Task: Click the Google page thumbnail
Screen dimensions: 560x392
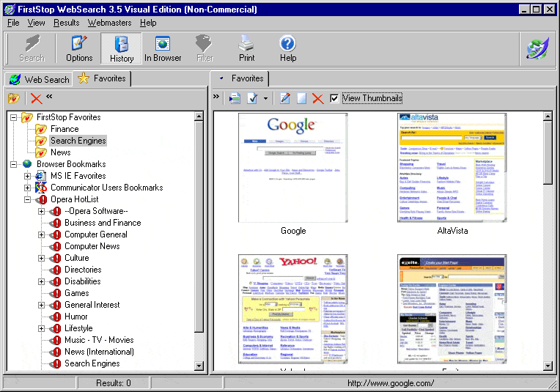Action: 293,168
